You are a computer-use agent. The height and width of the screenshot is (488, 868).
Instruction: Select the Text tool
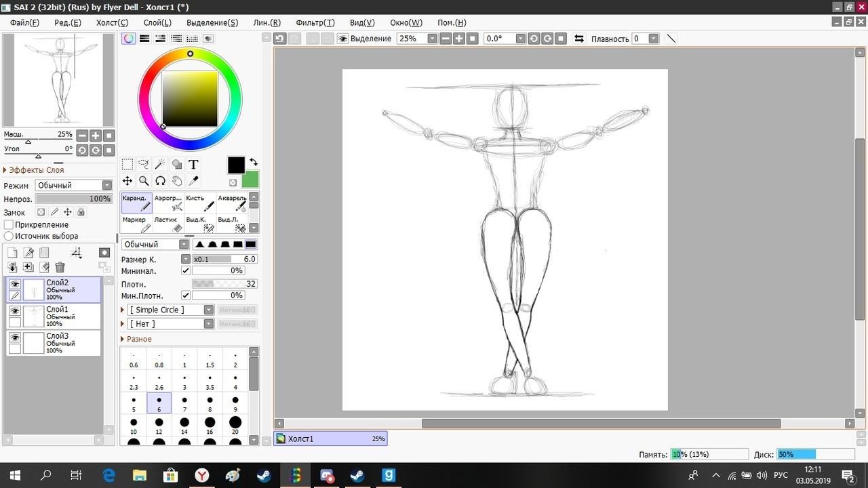(193, 164)
